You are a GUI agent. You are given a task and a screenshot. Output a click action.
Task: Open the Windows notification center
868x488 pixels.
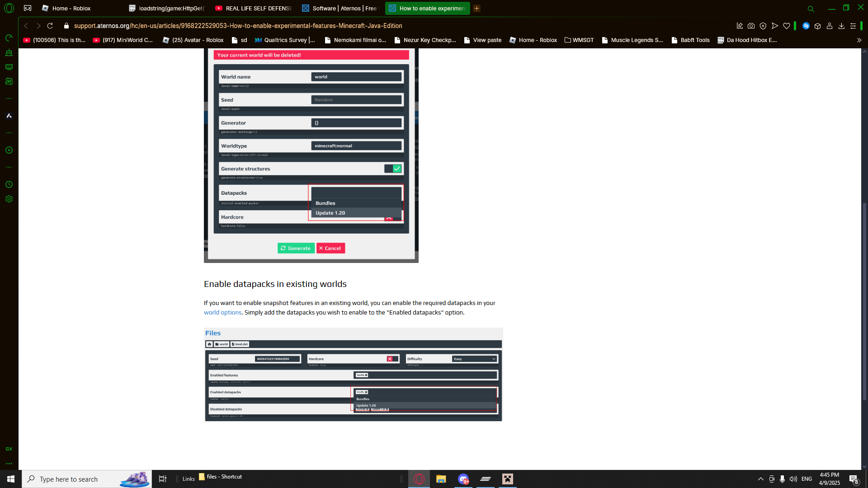click(854, 479)
